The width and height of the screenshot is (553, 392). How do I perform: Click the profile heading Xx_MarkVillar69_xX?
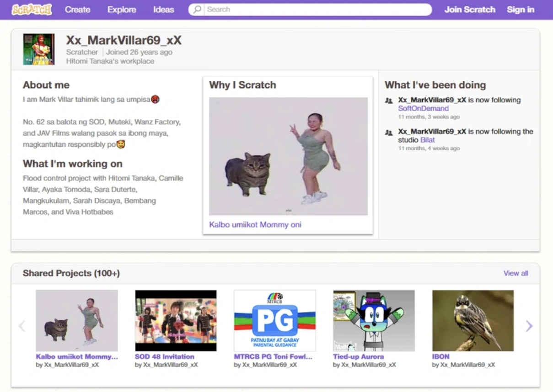coord(124,41)
